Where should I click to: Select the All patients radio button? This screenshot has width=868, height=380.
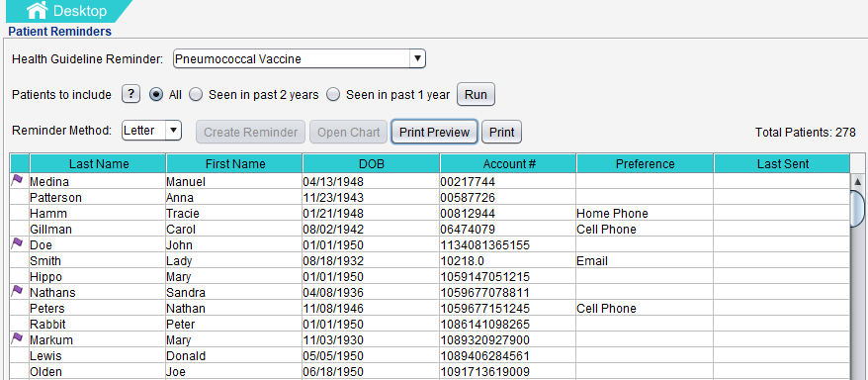(156, 95)
